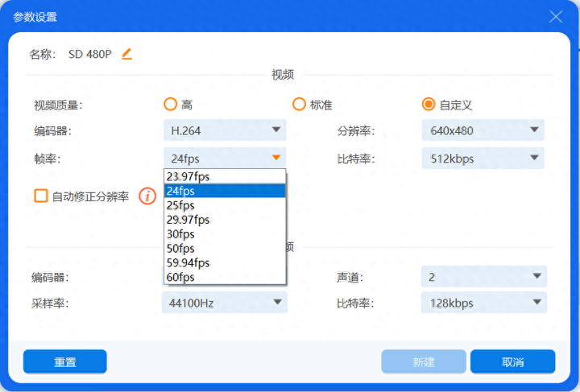Choose 50fps from the frame rate list

point(225,249)
